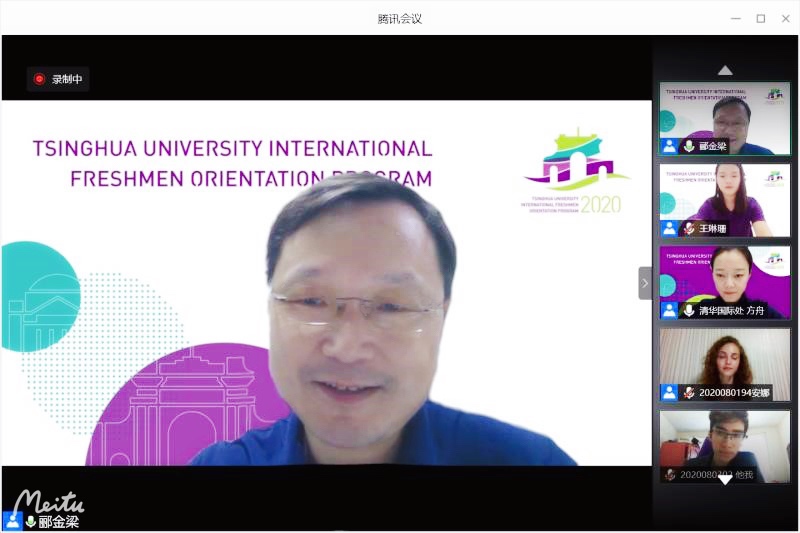Click muted microphone icon on 王琳珊's tile
This screenshot has height=533, width=800.
click(x=688, y=229)
